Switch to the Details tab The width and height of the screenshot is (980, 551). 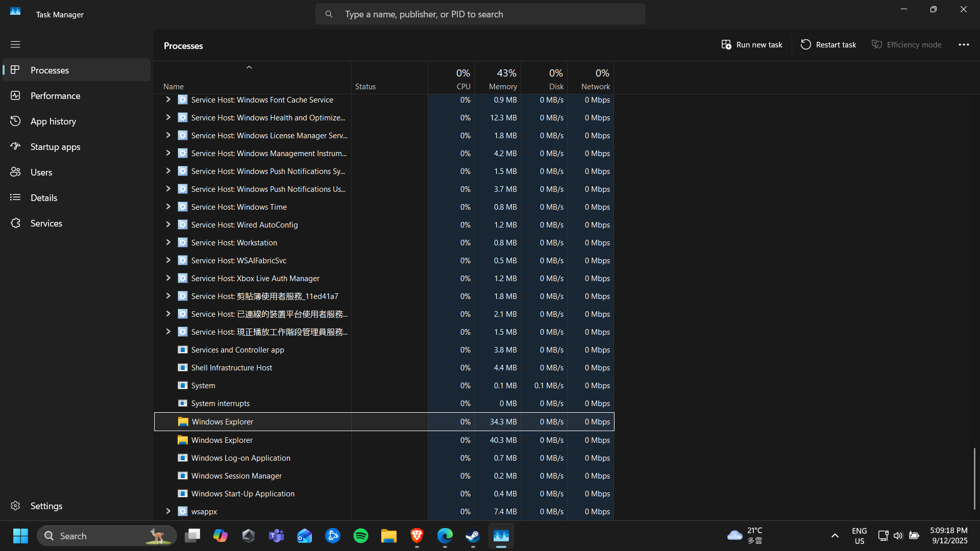tap(44, 197)
